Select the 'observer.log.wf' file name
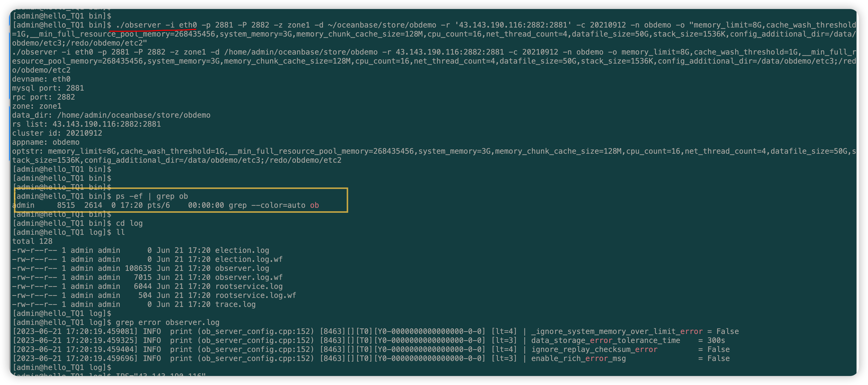Screen dimensions: 868x385 [x=249, y=277]
